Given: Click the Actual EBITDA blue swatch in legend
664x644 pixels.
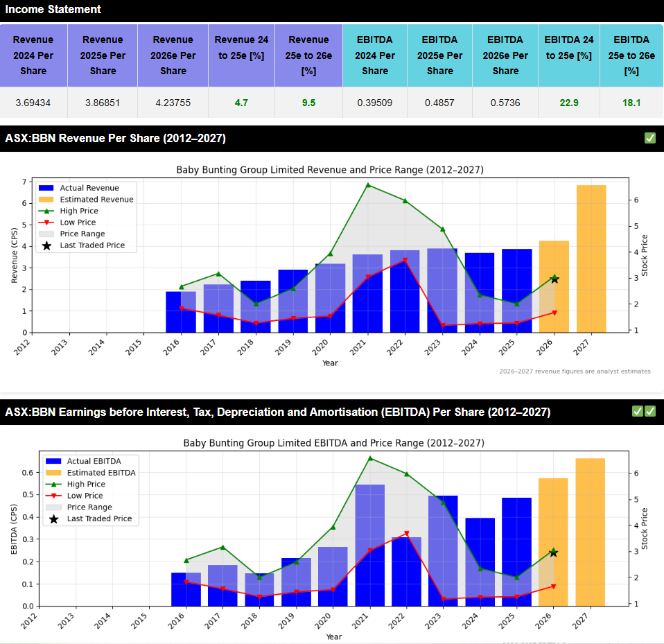Looking at the screenshot, I should pyautogui.click(x=55, y=461).
